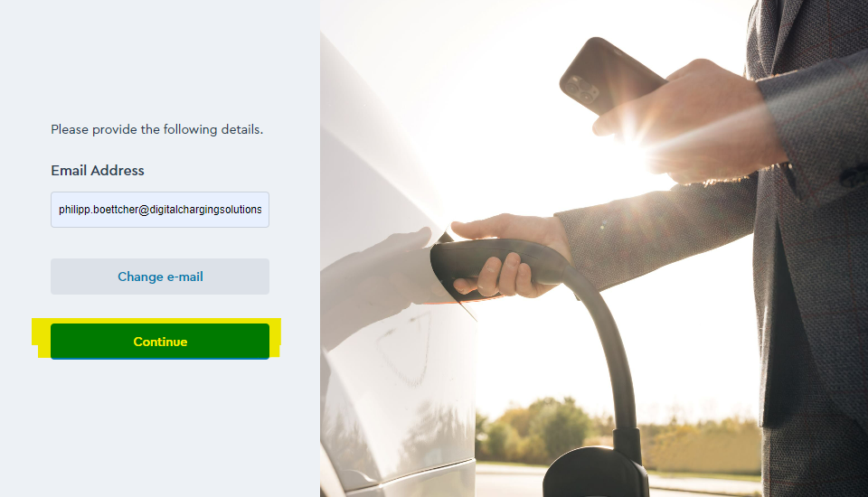The image size is (868, 497).
Task: Click the green Continue button
Action: (x=160, y=342)
